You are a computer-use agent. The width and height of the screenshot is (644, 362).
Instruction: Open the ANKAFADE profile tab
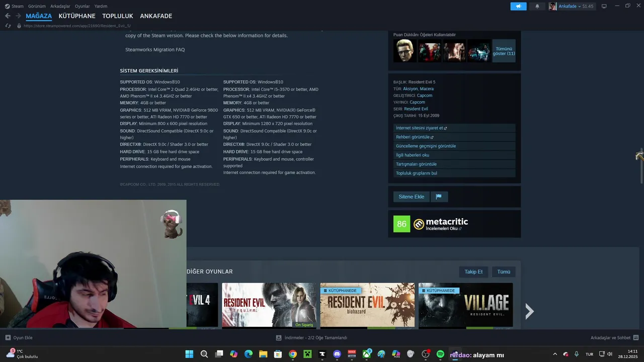click(156, 16)
